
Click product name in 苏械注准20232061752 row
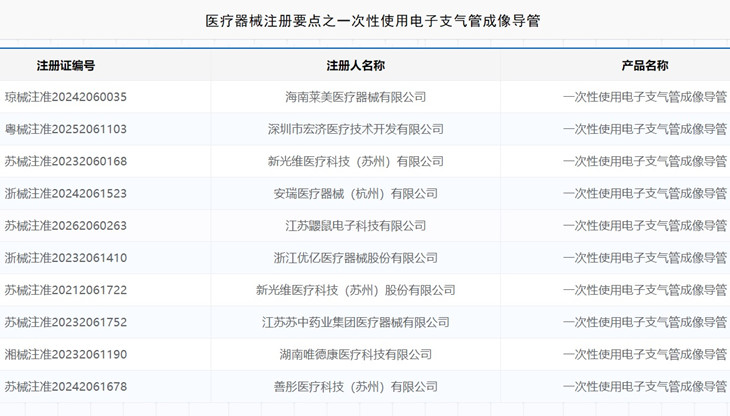pos(645,322)
